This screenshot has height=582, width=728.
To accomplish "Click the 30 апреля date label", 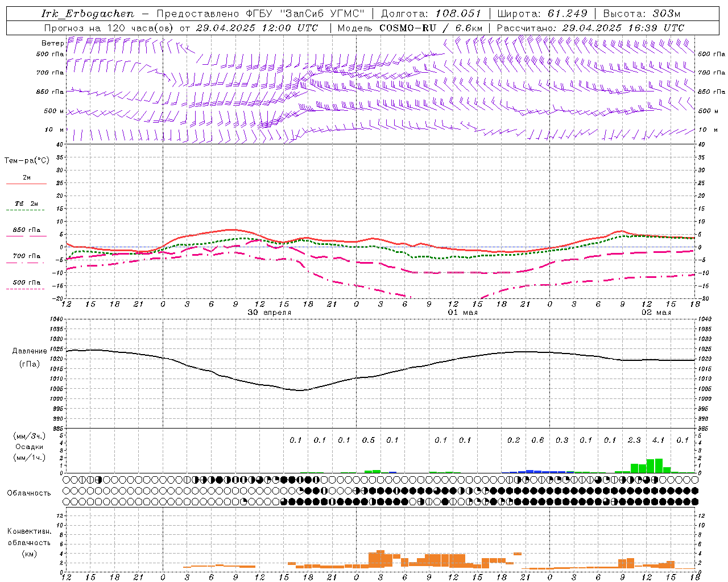I will 270,313.
